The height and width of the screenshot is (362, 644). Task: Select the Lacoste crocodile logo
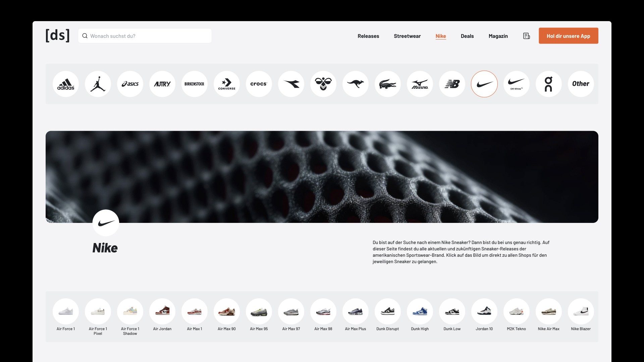point(388,84)
